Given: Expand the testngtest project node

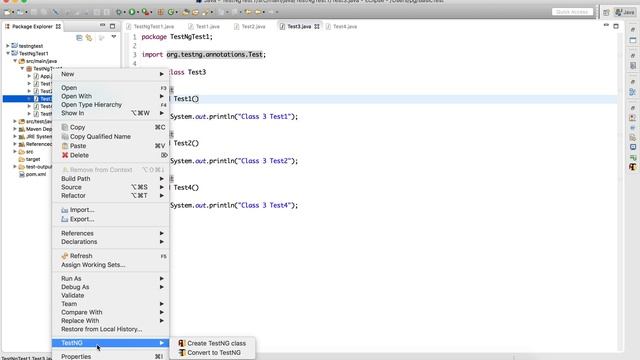Looking at the screenshot, I should [x=8, y=46].
